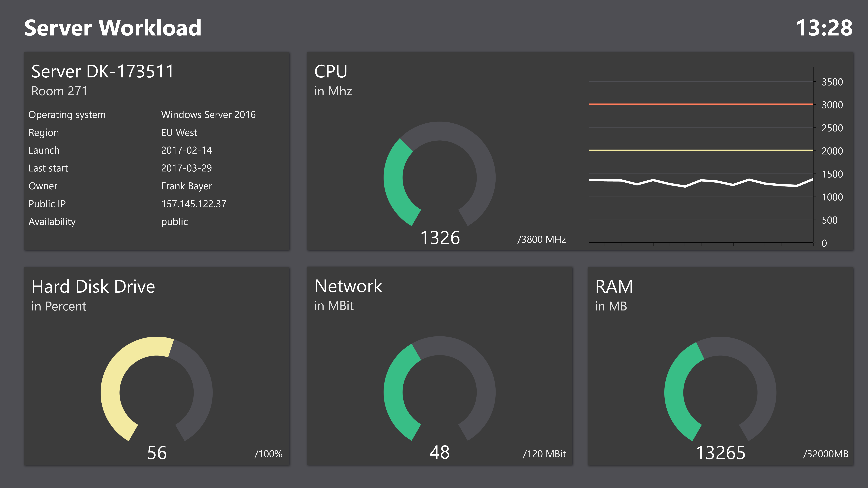This screenshot has height=488, width=868.
Task: Click the Server Workload dashboard title
Action: [113, 28]
